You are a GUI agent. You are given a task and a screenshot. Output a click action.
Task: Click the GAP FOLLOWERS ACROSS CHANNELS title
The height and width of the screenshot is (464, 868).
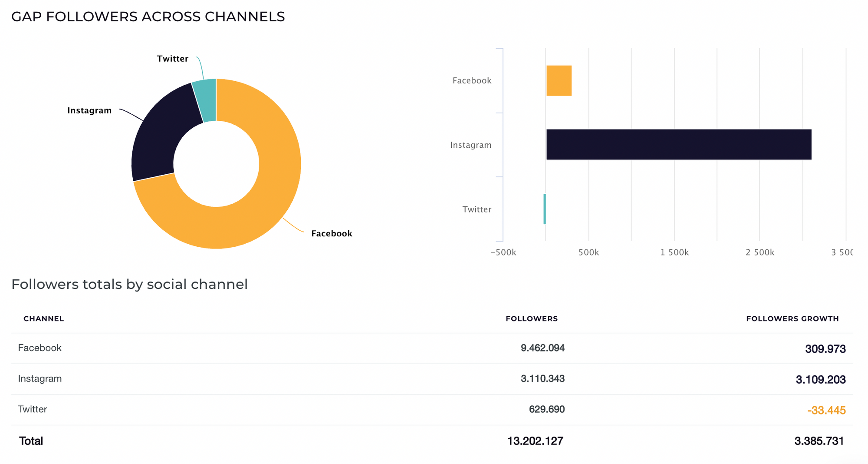point(148,17)
